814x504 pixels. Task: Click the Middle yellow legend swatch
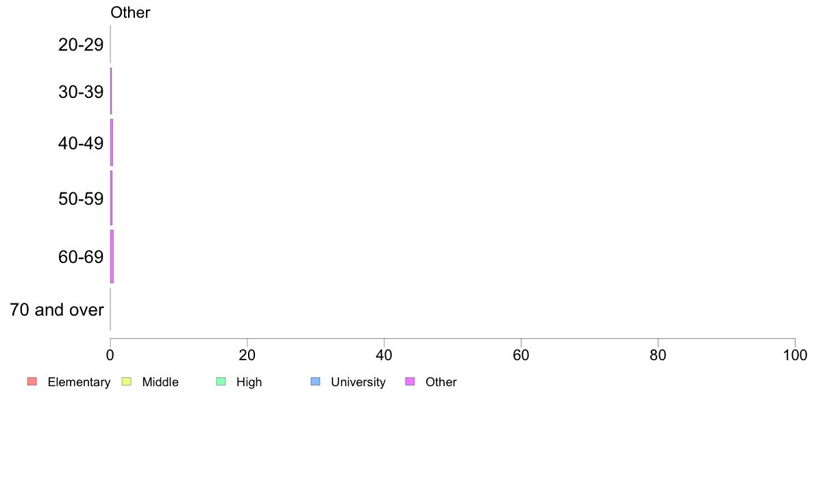tap(126, 381)
